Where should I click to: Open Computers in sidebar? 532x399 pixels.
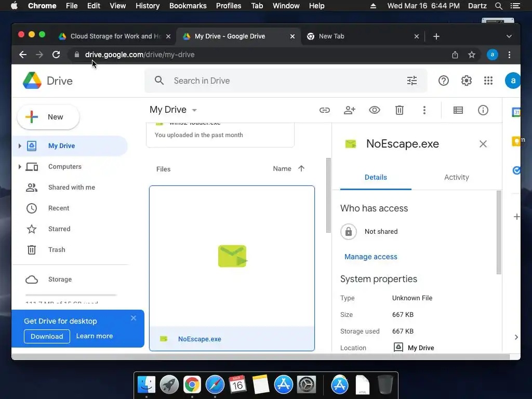pyautogui.click(x=65, y=167)
